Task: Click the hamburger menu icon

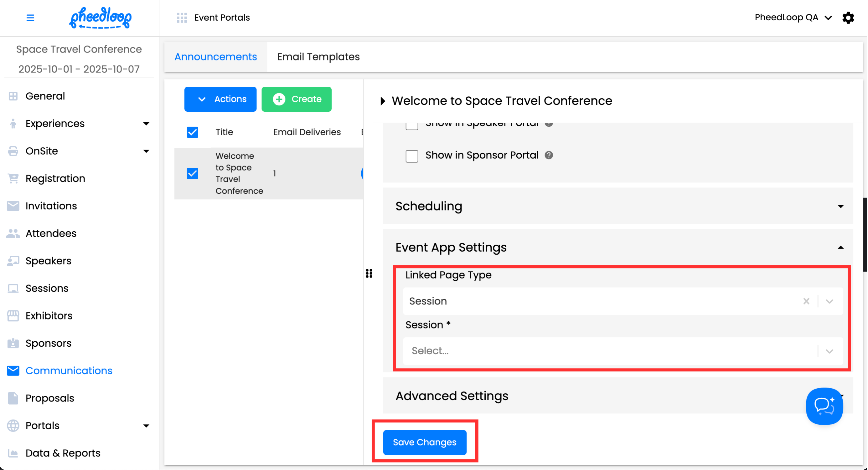Action: [x=30, y=18]
